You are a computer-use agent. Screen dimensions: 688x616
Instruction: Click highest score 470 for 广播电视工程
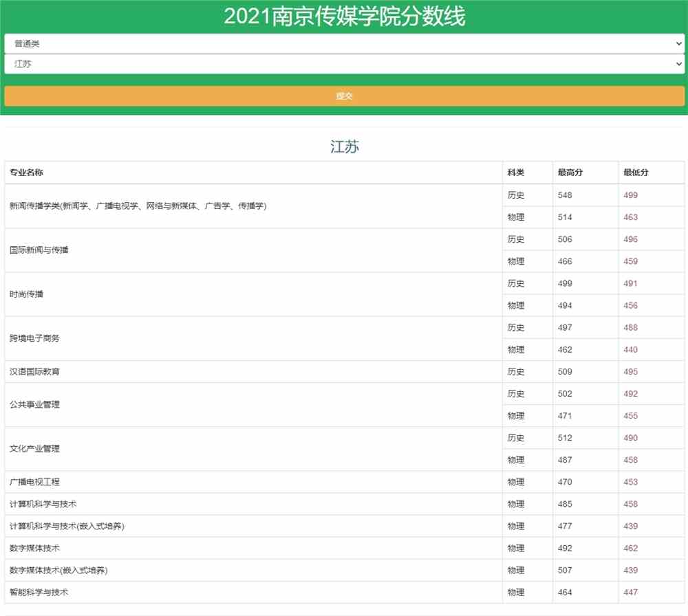click(565, 482)
